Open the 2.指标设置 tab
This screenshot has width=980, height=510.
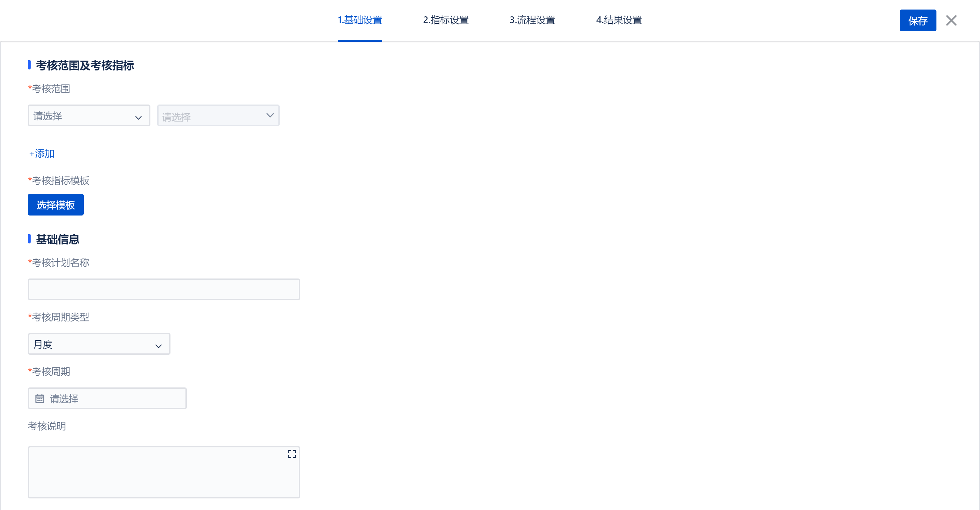pyautogui.click(x=445, y=20)
